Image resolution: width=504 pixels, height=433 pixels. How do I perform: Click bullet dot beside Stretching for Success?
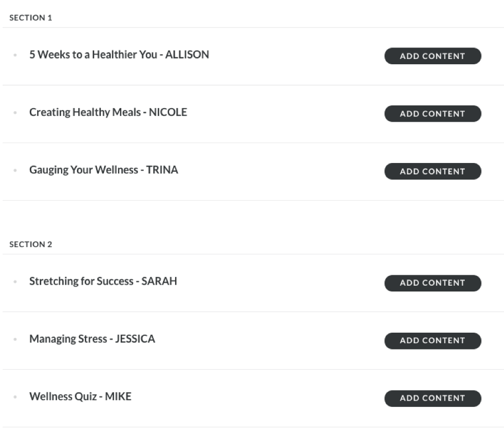[x=15, y=282]
